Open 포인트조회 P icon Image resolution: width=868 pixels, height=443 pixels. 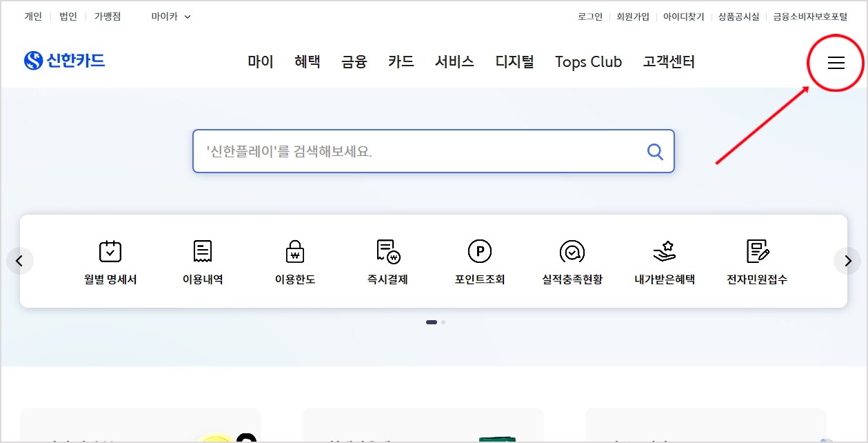(x=480, y=251)
